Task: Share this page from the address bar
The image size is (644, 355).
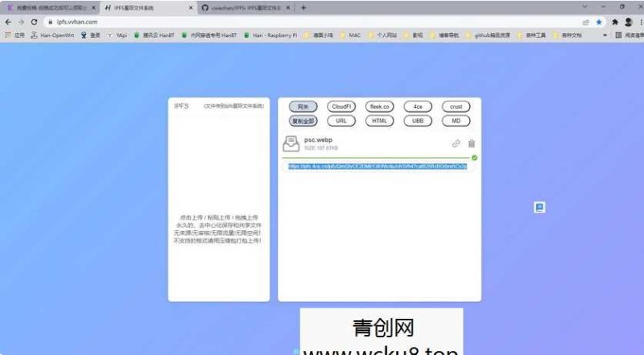Action: tap(586, 23)
